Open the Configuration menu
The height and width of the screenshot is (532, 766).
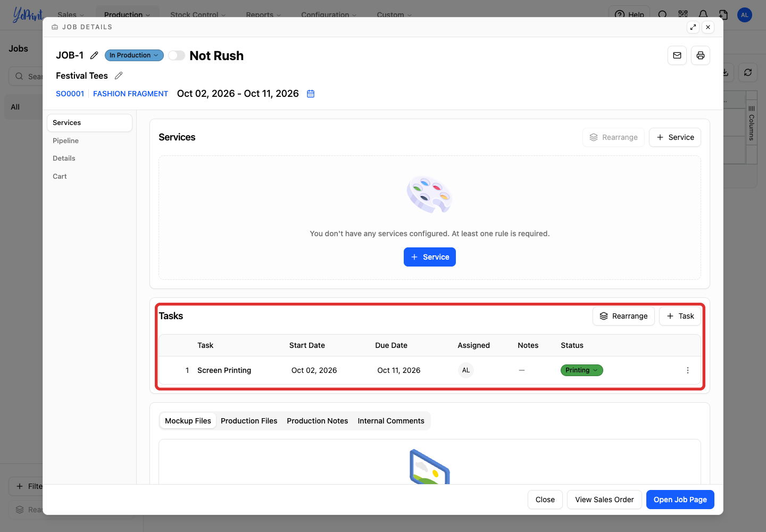click(329, 15)
